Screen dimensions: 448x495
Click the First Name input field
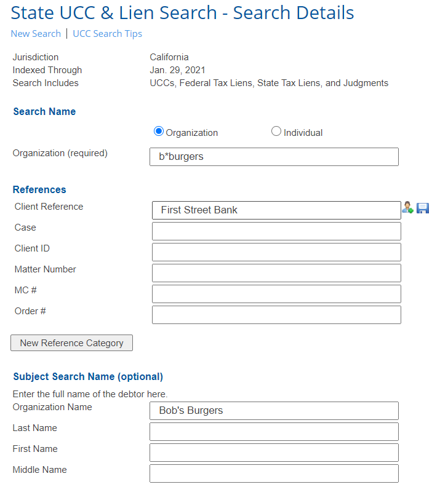(x=274, y=453)
